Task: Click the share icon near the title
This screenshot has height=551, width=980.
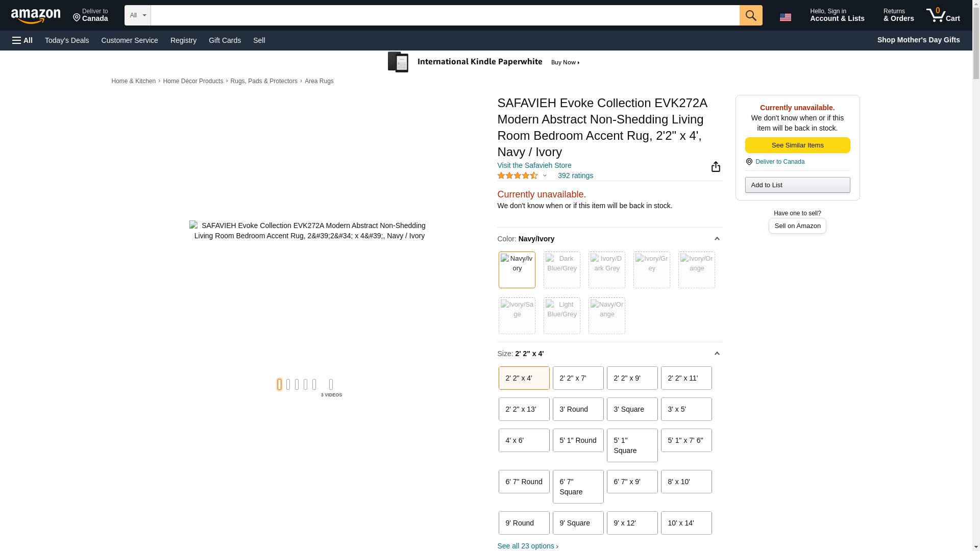Action: 716,167
